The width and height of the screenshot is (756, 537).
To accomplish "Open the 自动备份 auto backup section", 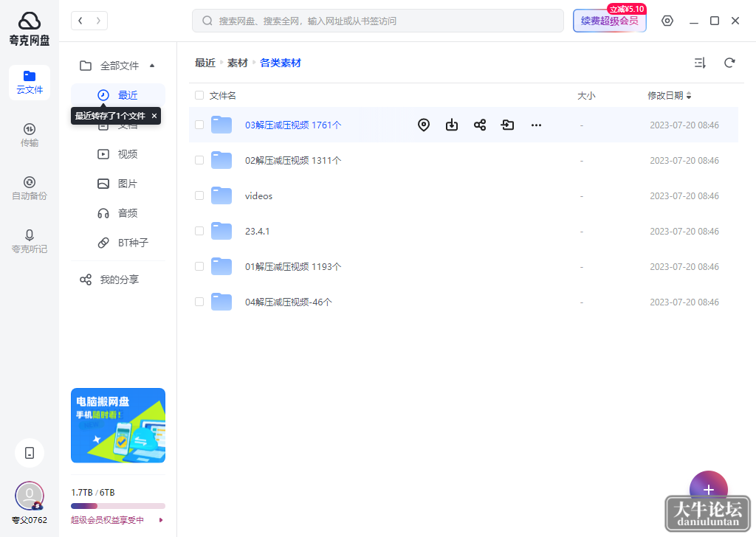I will point(30,188).
